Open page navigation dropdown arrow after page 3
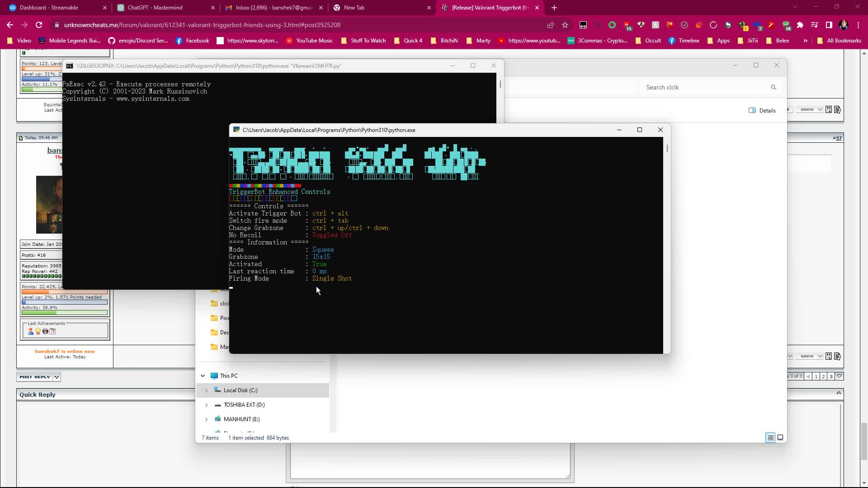 pyautogui.click(x=840, y=376)
